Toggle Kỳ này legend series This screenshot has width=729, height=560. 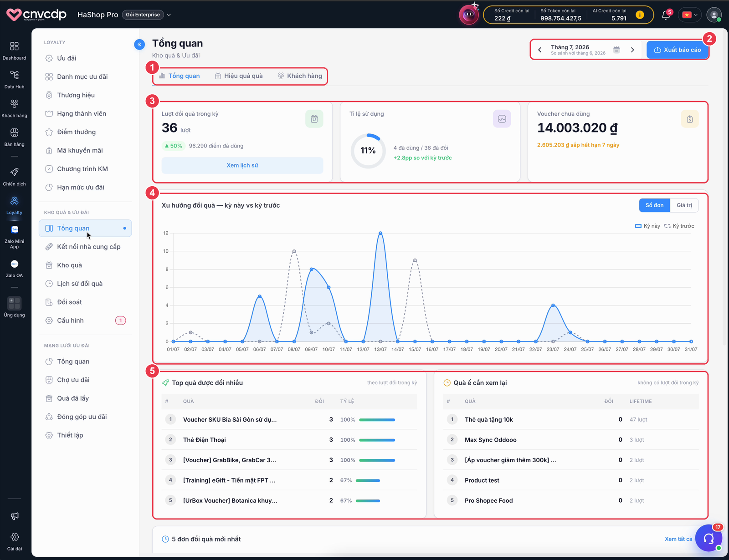click(x=647, y=226)
